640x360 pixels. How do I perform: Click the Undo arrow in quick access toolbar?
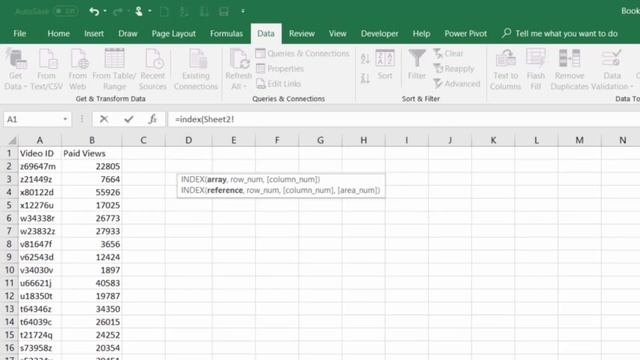coord(94,11)
